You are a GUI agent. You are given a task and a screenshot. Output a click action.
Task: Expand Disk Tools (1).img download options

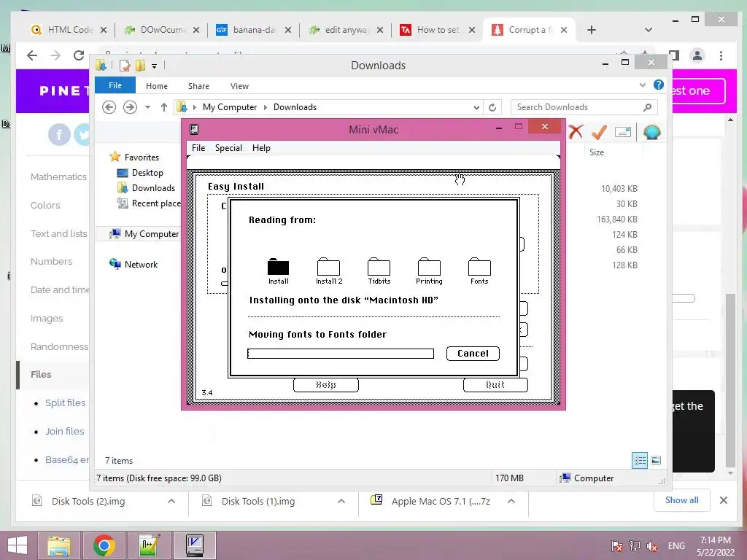(x=341, y=501)
